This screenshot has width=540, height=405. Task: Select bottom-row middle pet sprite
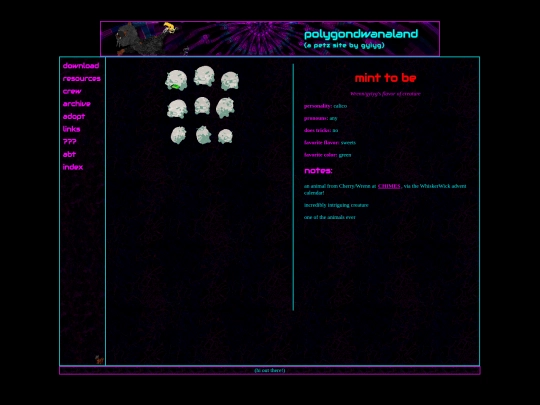204,135
